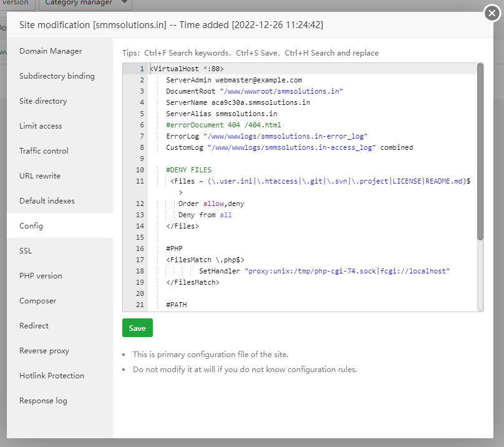504x447 pixels.
Task: Open the Composer section
Action: click(37, 301)
